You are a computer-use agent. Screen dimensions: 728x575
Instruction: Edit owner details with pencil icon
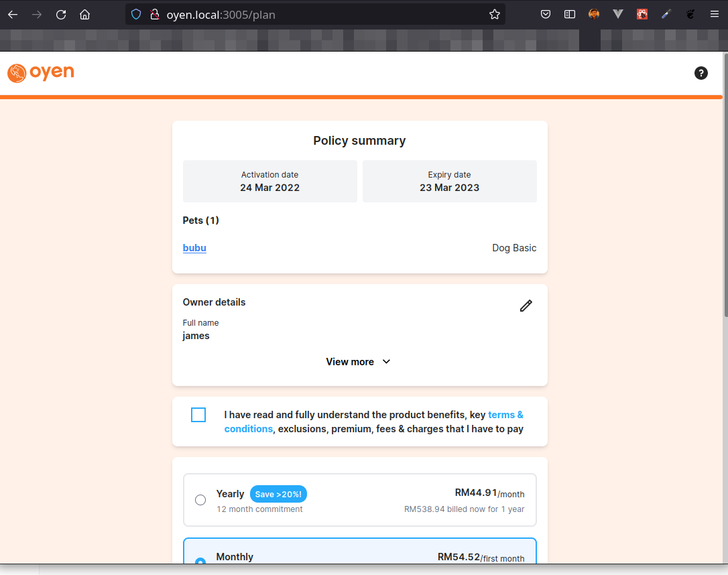point(526,306)
